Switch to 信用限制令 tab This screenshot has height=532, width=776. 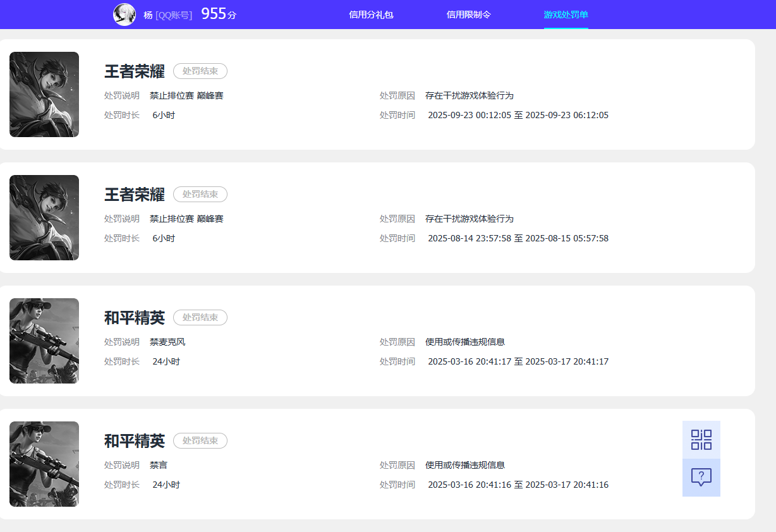tap(468, 15)
